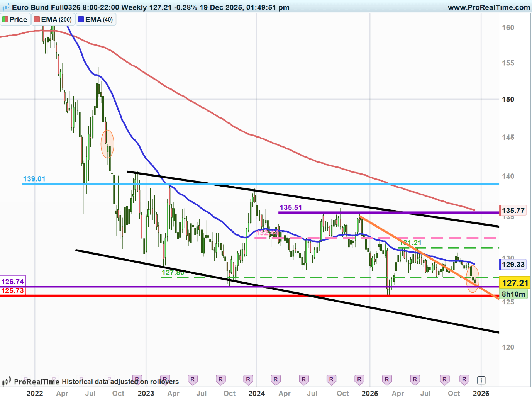The width and height of the screenshot is (532, 399).
Task: Click the yellow 127.21 current price label
Action: tap(515, 283)
